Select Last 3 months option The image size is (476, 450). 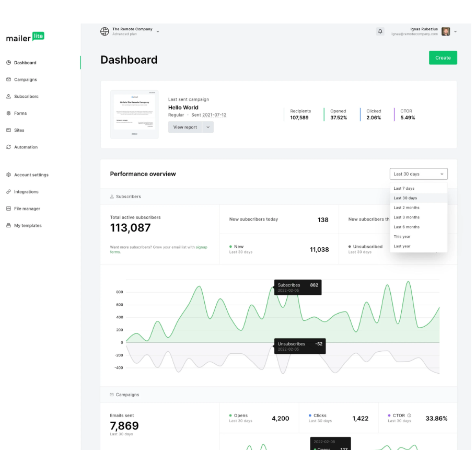419,217
